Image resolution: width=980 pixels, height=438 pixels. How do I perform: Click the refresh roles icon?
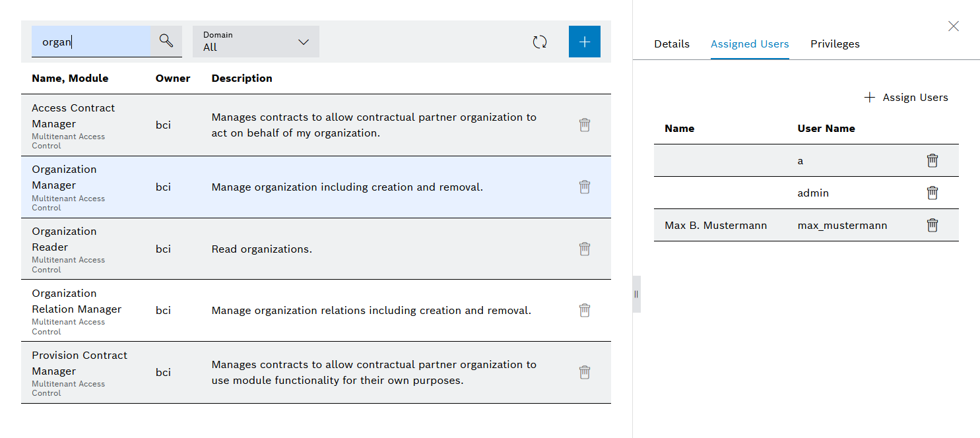[x=540, y=42]
